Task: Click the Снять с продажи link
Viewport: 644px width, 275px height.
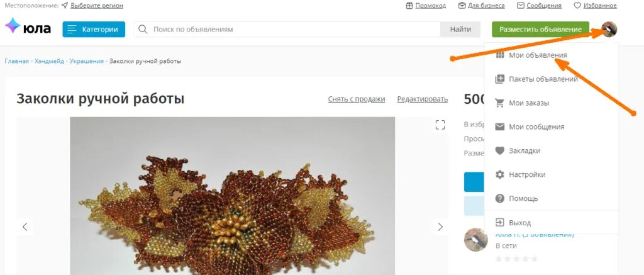Action: pos(357,99)
